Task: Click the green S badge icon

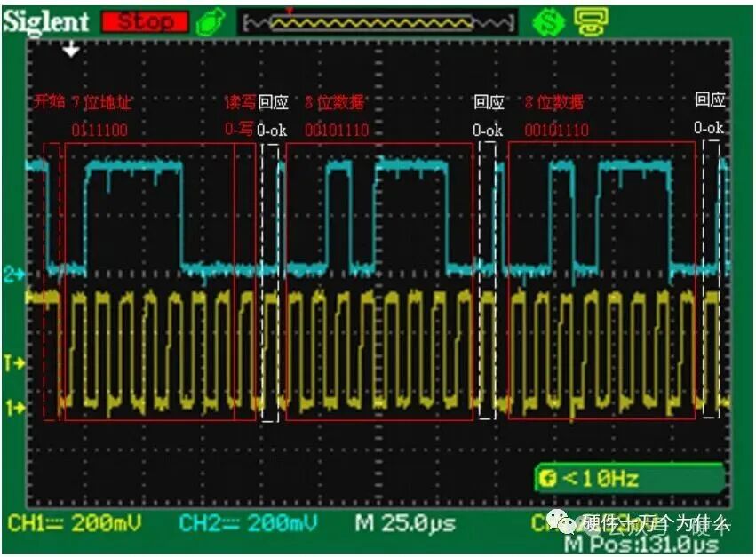Action: tap(548, 22)
